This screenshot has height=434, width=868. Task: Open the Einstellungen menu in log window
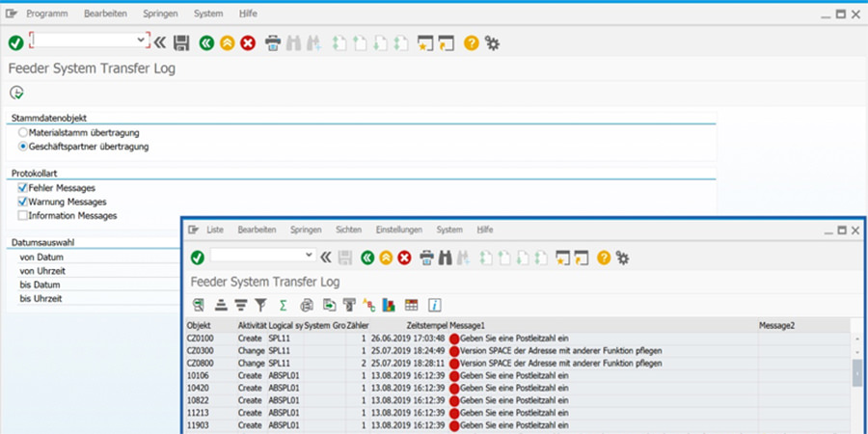coord(398,230)
